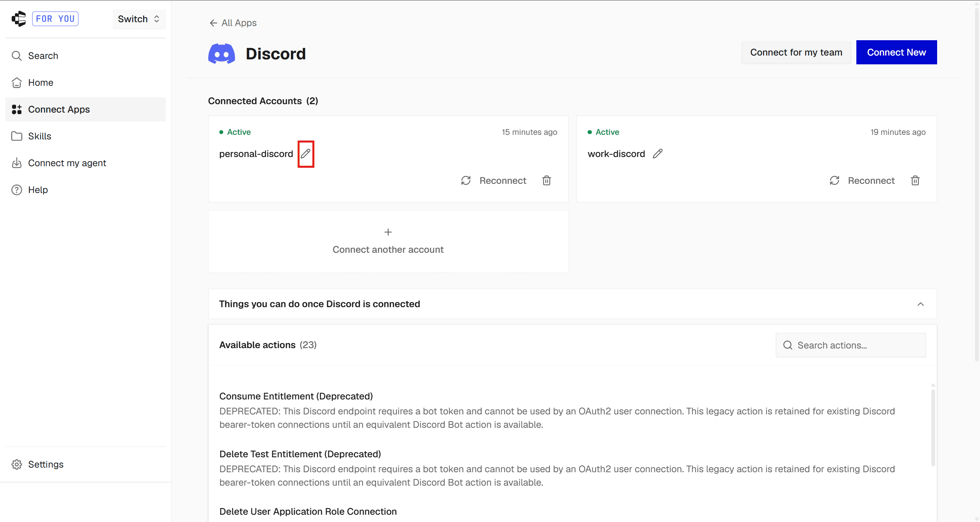Click the reconnect refresh icon for work-discord

[x=835, y=180]
